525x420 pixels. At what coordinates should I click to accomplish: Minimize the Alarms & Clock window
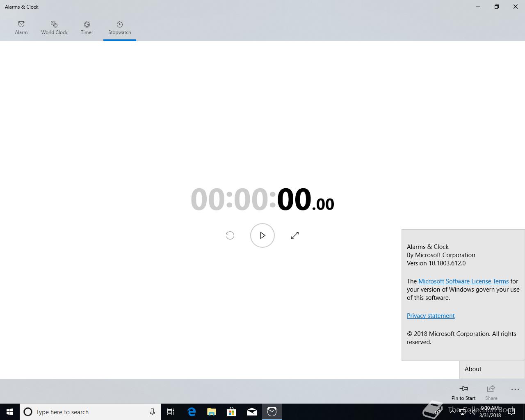click(478, 7)
